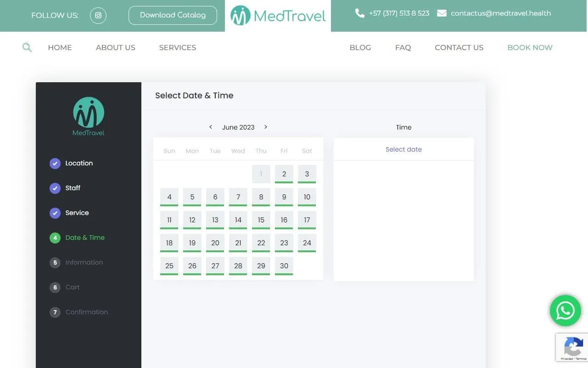Open ABOUT US page

pos(116,47)
